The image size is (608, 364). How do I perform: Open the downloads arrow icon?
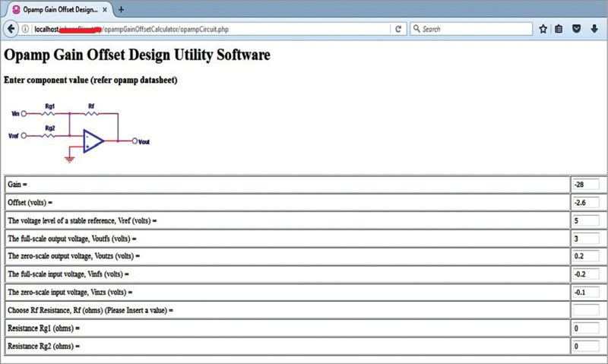click(x=594, y=29)
